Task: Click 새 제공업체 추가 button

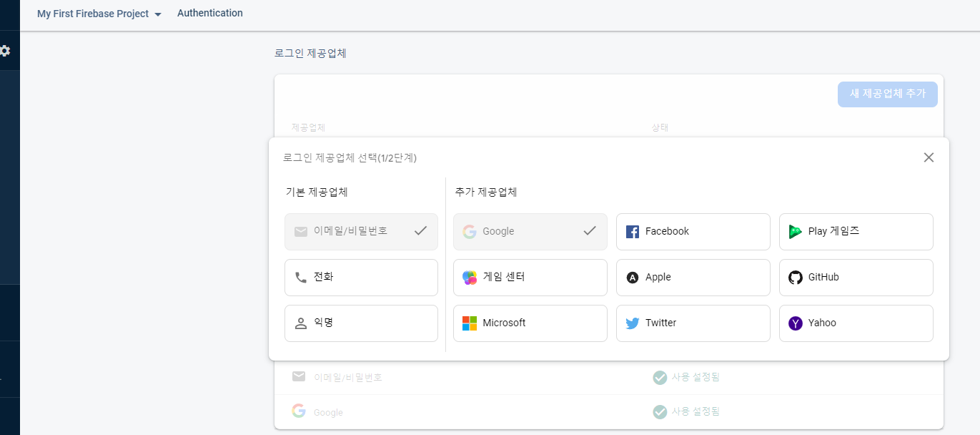Action: [x=888, y=94]
